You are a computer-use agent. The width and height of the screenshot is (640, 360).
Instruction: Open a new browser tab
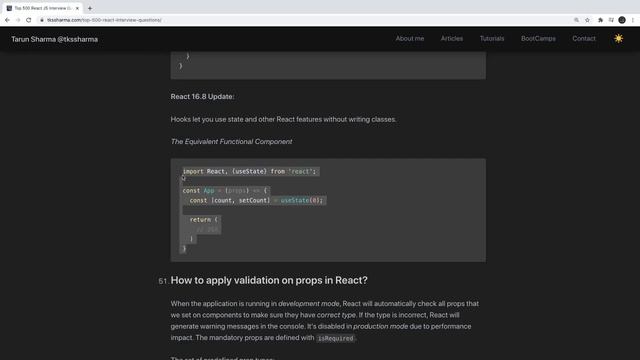click(90, 8)
